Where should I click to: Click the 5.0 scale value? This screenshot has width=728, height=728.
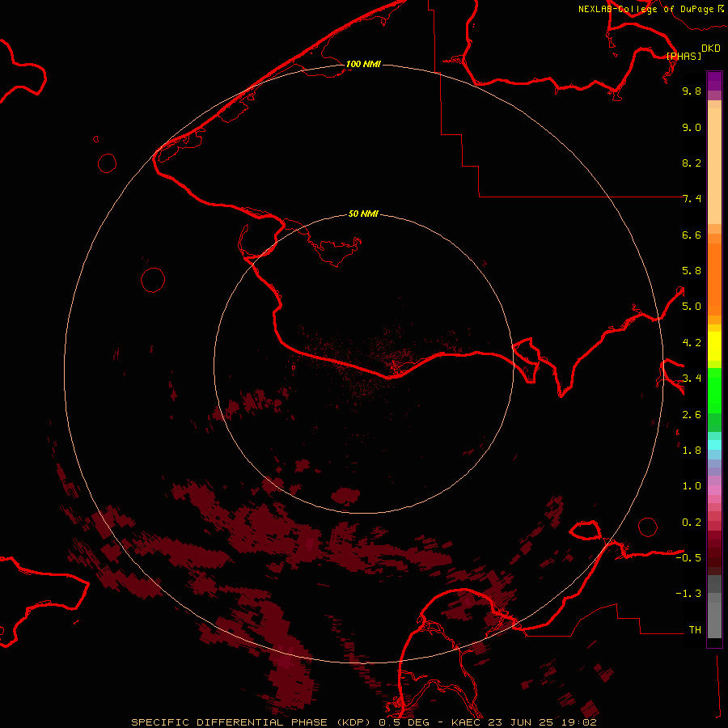(x=692, y=307)
